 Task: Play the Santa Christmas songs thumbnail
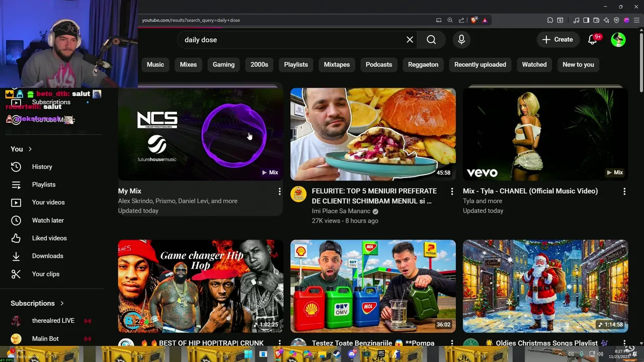(x=545, y=286)
